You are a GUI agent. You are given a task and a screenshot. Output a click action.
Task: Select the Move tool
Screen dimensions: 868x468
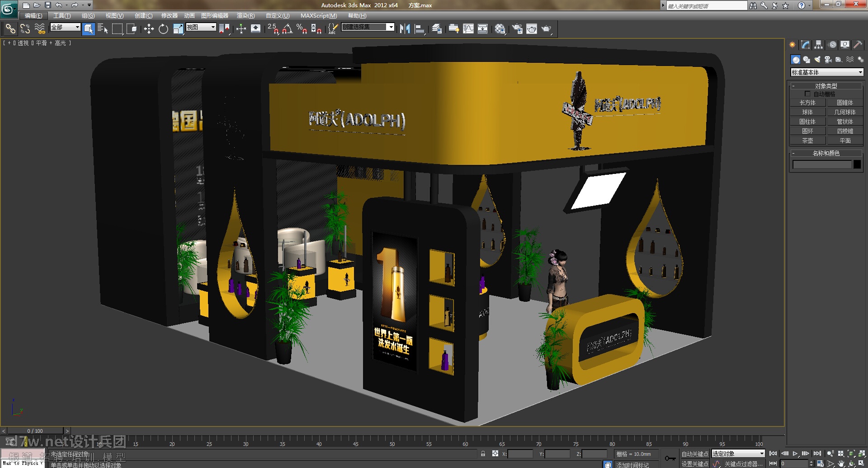[x=149, y=29]
